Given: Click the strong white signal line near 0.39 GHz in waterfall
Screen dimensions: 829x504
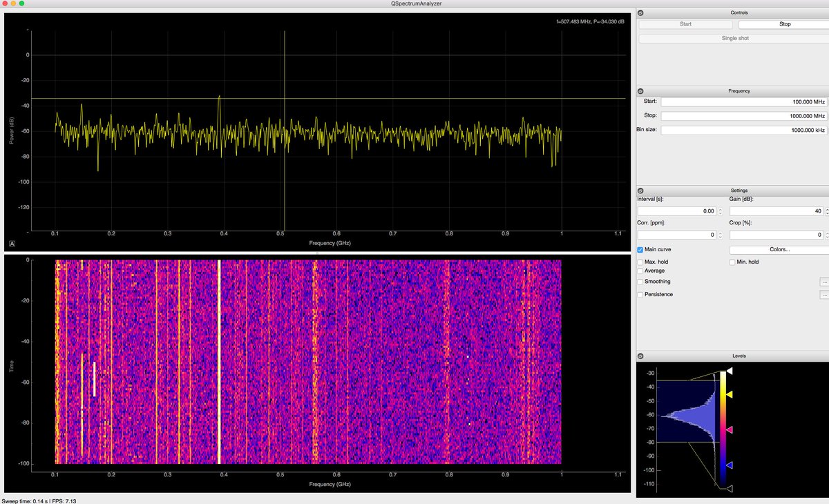Looking at the screenshot, I should coord(219,362).
